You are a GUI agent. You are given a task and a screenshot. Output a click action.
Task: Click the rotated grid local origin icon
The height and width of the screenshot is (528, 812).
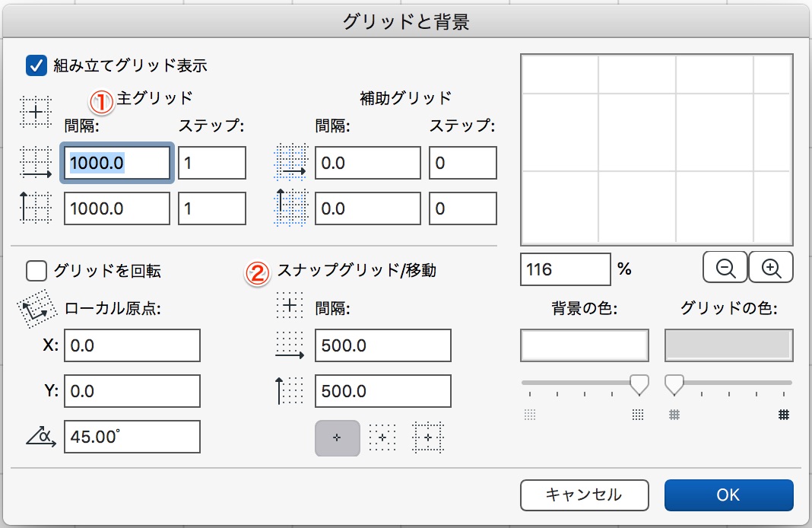pos(37,308)
